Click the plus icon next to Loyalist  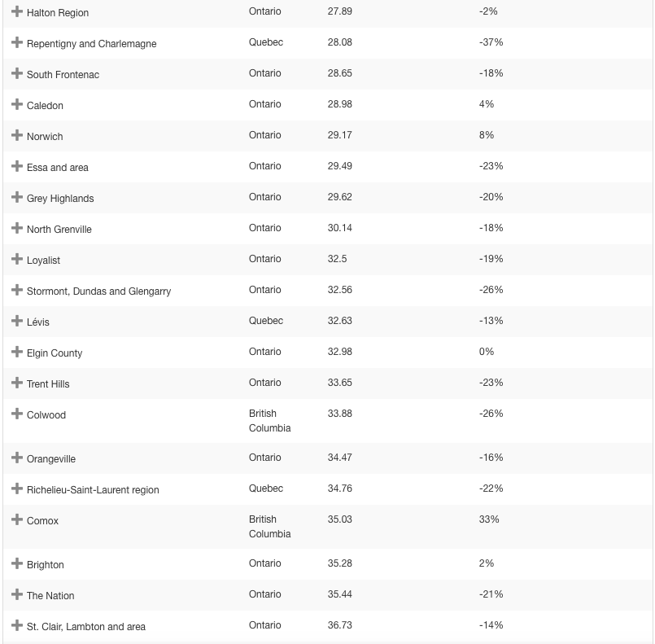(17, 259)
